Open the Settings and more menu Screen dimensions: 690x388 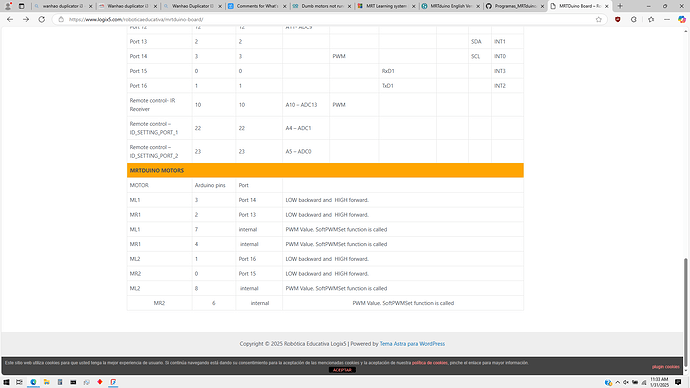pyautogui.click(x=667, y=19)
